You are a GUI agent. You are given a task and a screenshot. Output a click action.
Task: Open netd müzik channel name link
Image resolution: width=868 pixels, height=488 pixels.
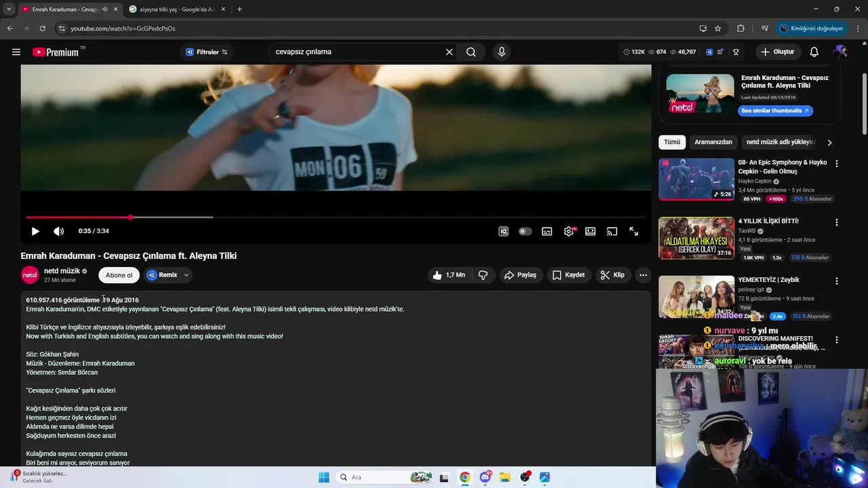pyautogui.click(x=62, y=271)
